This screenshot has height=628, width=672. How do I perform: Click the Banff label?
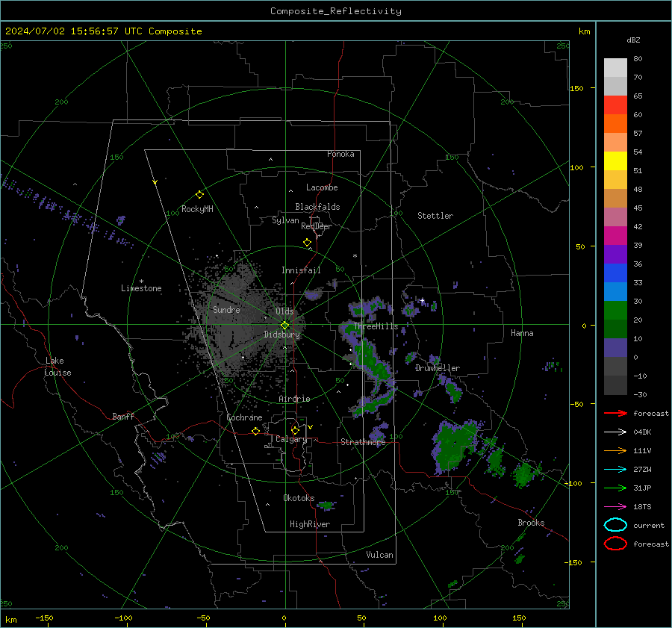coord(123,416)
